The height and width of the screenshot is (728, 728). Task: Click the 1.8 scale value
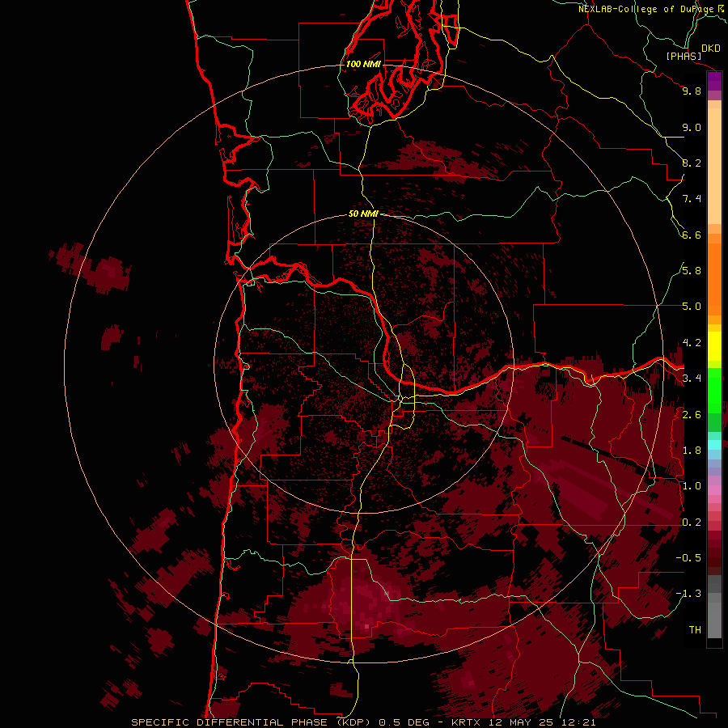[x=692, y=451]
